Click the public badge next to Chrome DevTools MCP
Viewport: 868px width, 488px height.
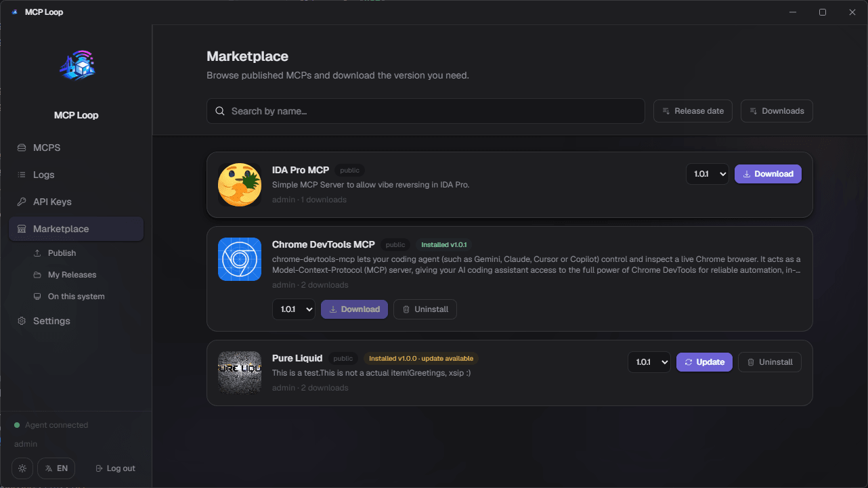395,245
